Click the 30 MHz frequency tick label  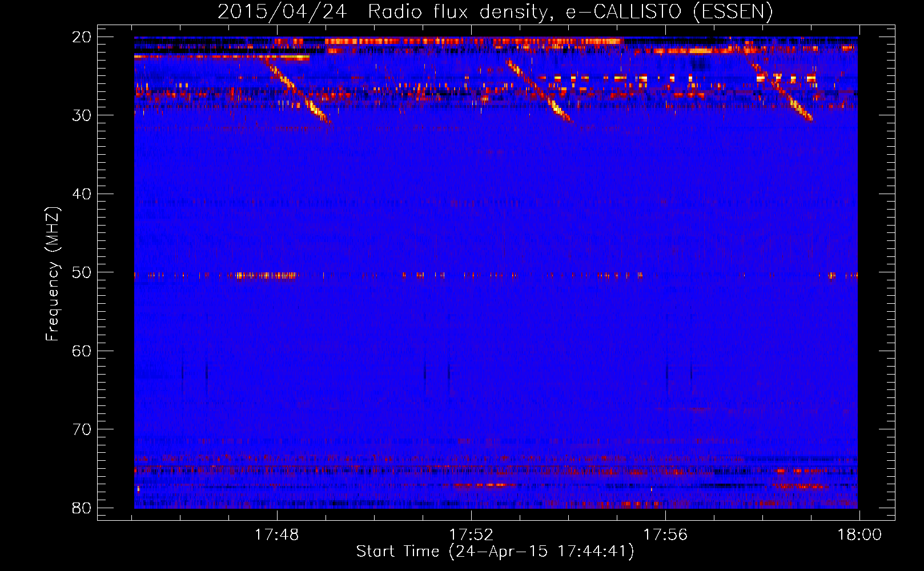(x=82, y=115)
